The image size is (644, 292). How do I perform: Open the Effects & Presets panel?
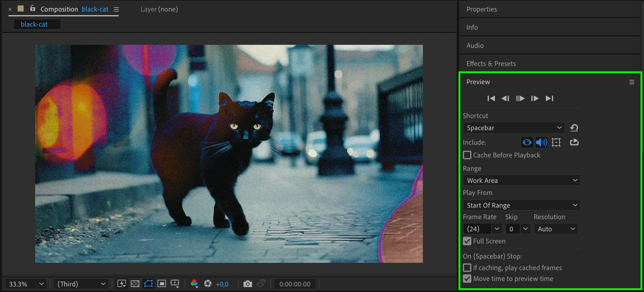(491, 63)
